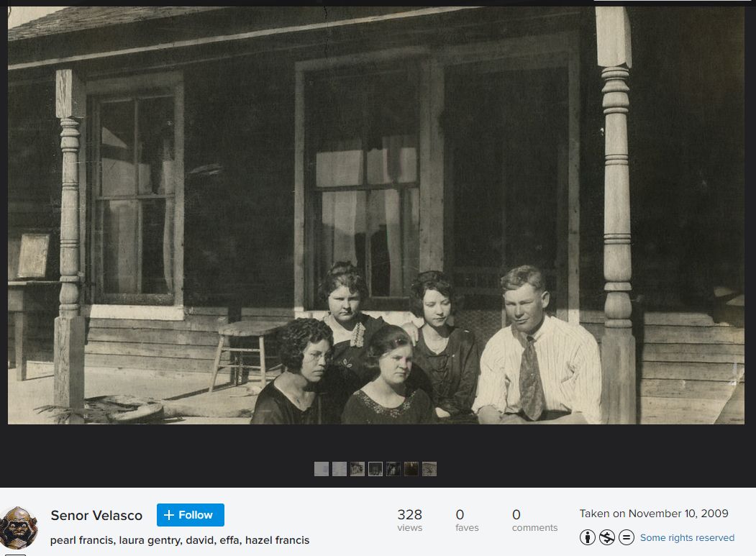Image resolution: width=756 pixels, height=556 pixels.
Task: Select the first thumbnail in the filmstrip
Action: pos(322,469)
